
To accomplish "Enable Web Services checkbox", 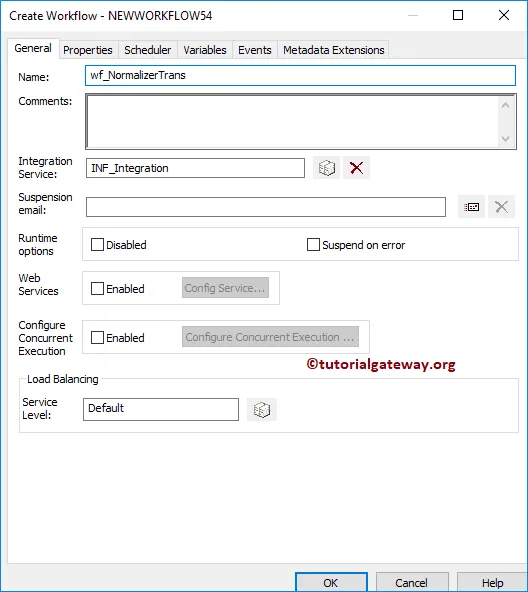I will coord(97,288).
